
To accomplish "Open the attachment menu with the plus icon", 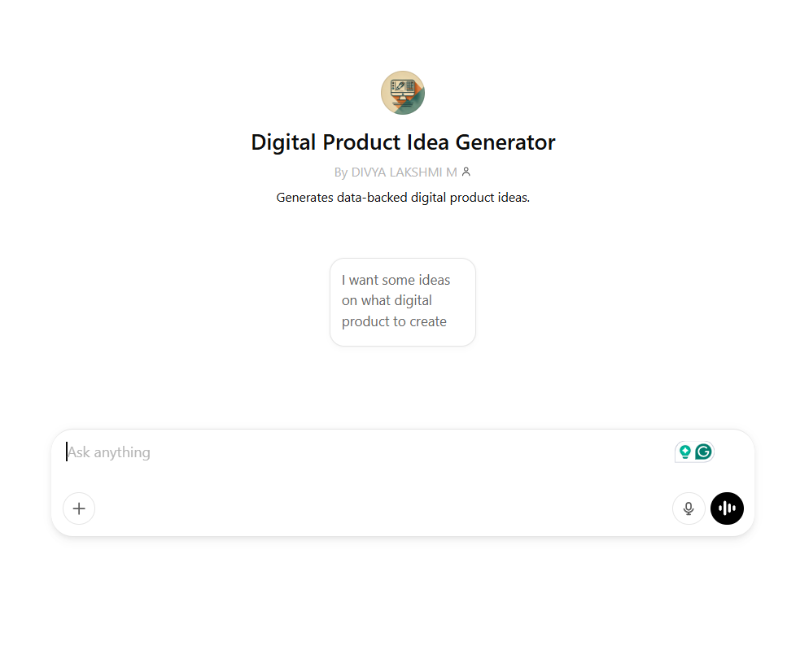I will pyautogui.click(x=78, y=508).
